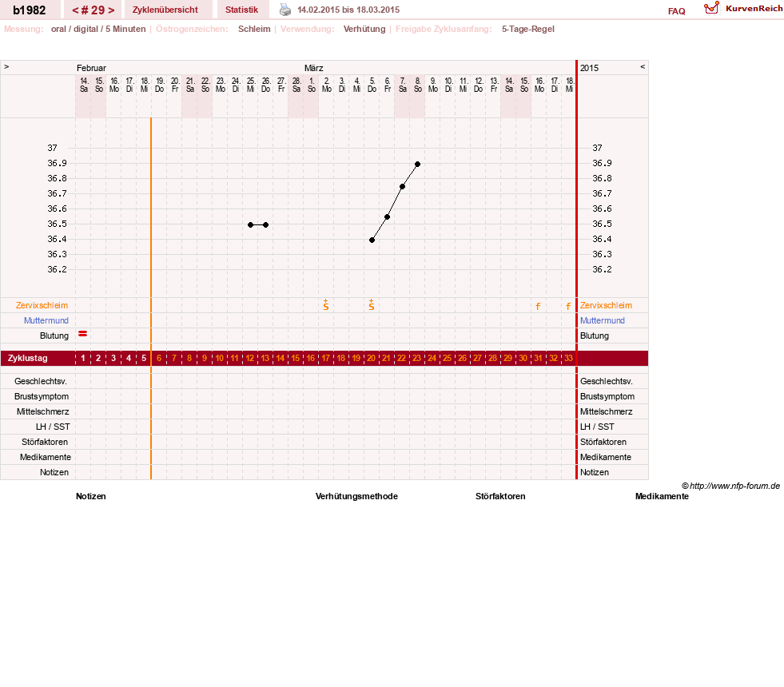Image resolution: width=784 pixels, height=687 pixels.
Task: Collapse chart with the right '<' arrow
Action: [x=643, y=66]
